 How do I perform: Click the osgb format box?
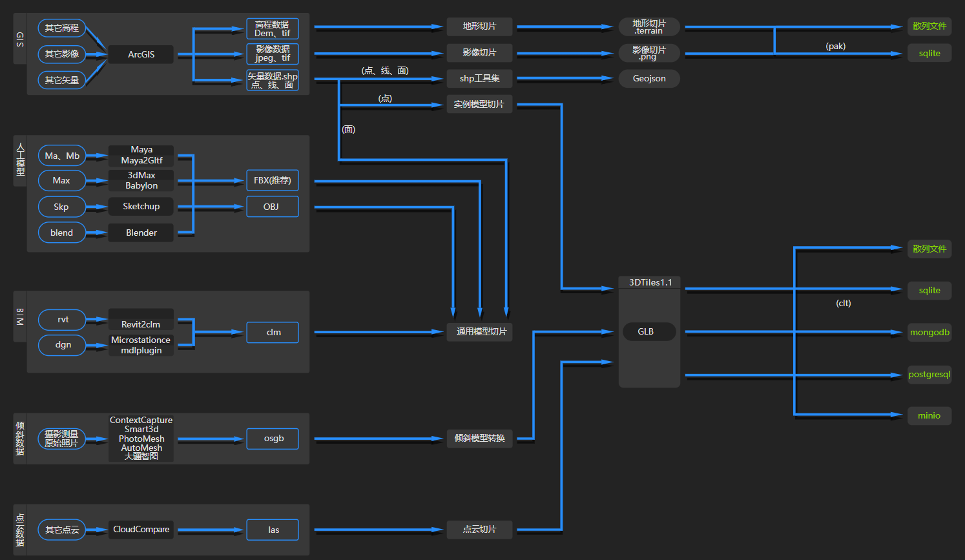click(x=273, y=439)
